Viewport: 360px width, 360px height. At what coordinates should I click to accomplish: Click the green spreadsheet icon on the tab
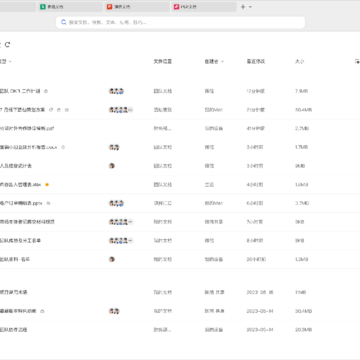coord(43,7)
